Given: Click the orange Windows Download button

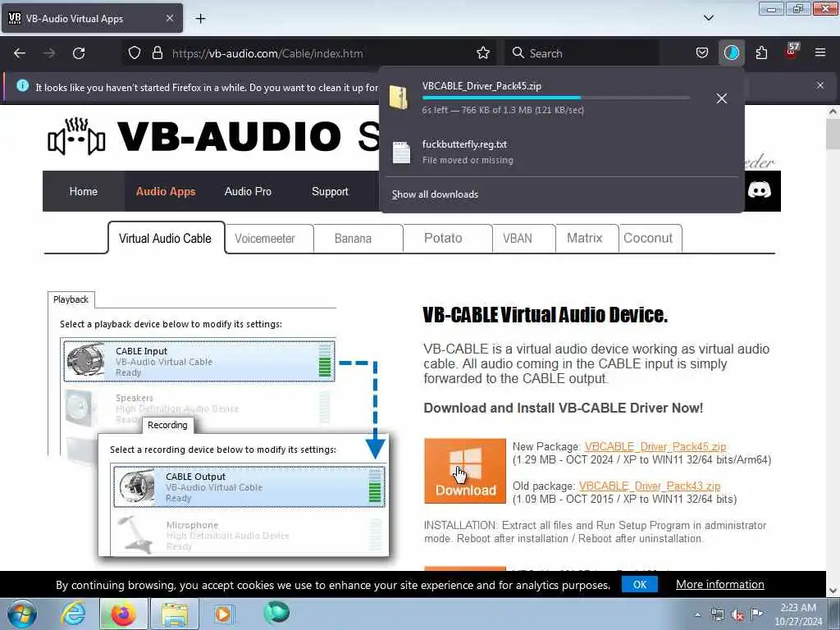Looking at the screenshot, I should pos(465,471).
